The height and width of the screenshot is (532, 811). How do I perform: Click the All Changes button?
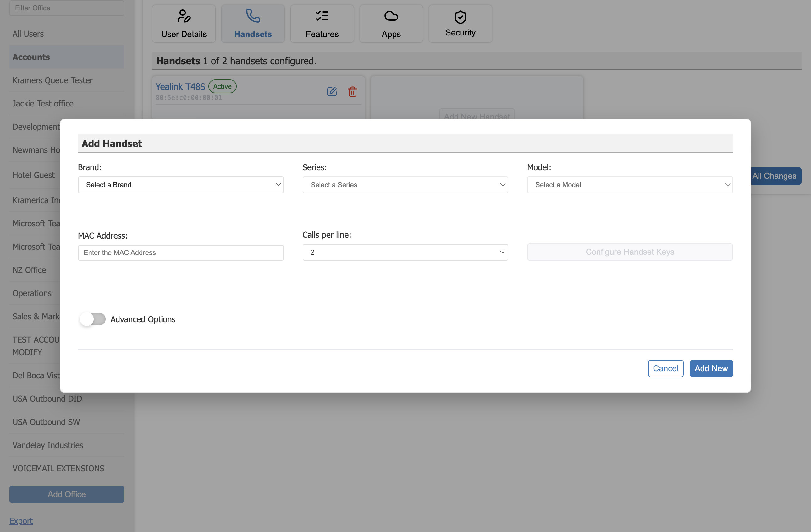pos(776,176)
